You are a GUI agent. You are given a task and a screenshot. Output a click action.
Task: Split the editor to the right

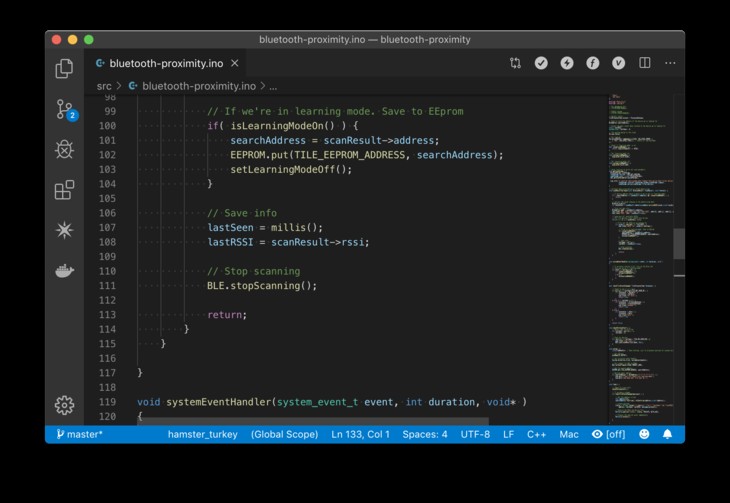(x=645, y=63)
